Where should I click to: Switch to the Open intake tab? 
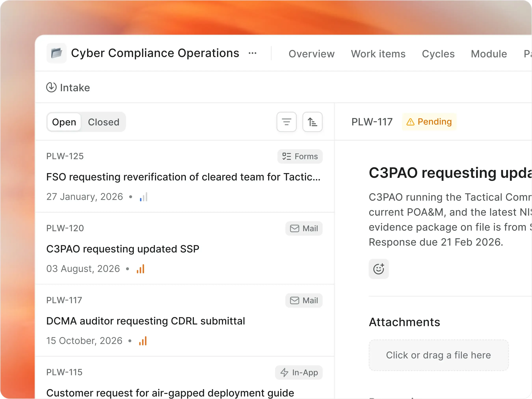click(x=64, y=122)
